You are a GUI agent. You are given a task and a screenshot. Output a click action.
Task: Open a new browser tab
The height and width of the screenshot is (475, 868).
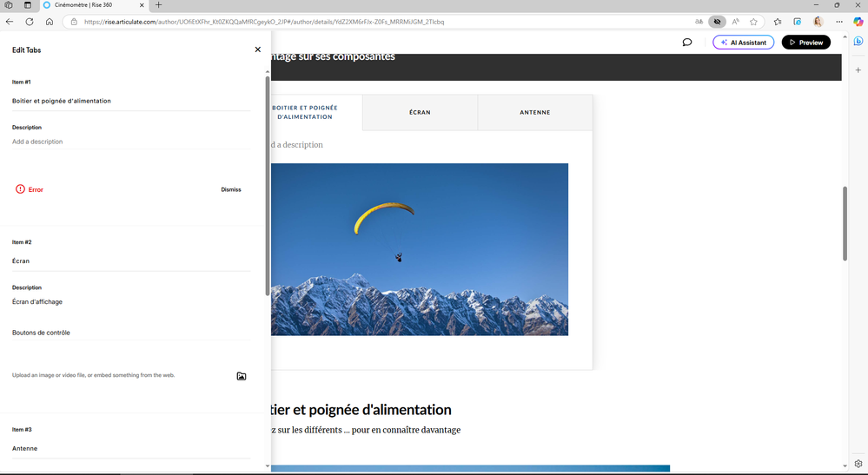[158, 5]
